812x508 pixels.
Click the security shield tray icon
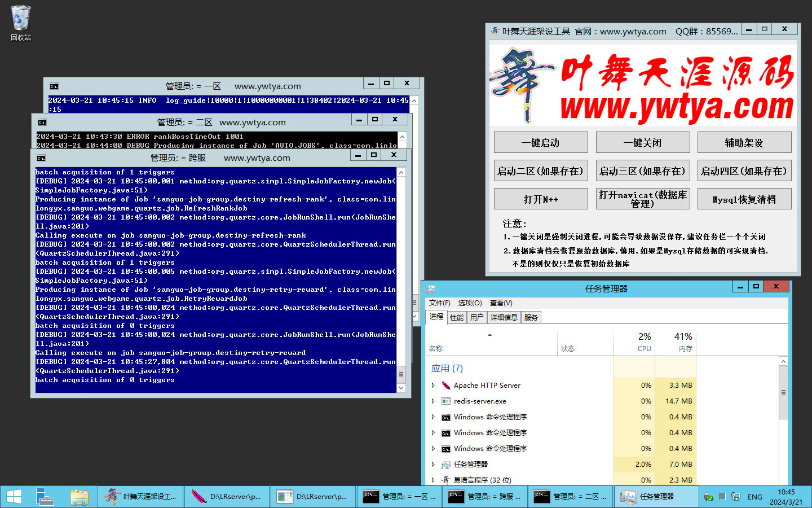(709, 497)
